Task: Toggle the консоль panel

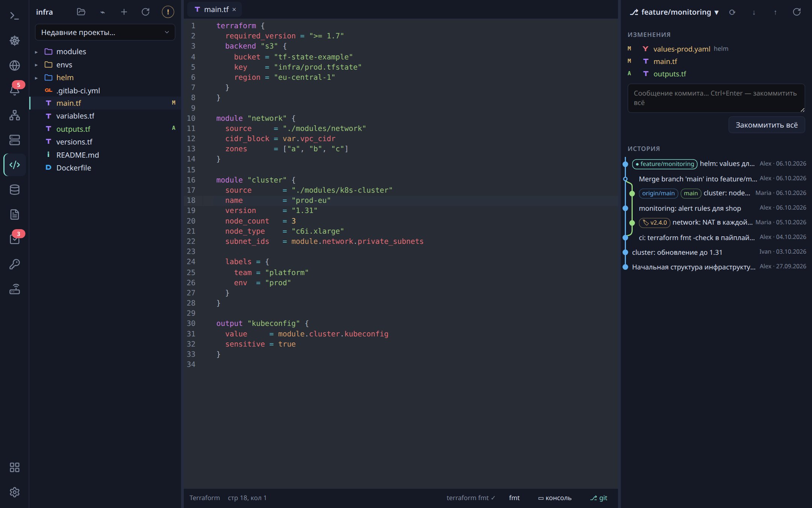Action: 555,498
